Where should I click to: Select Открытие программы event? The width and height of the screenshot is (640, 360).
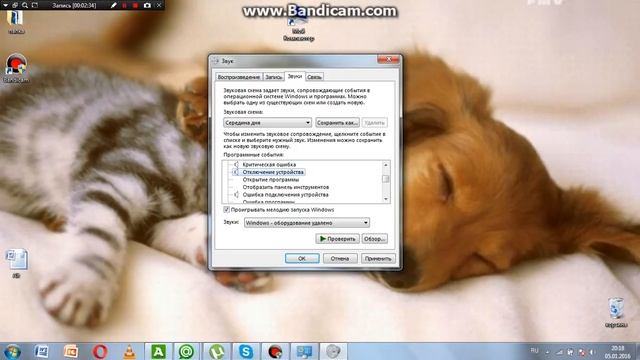271,180
